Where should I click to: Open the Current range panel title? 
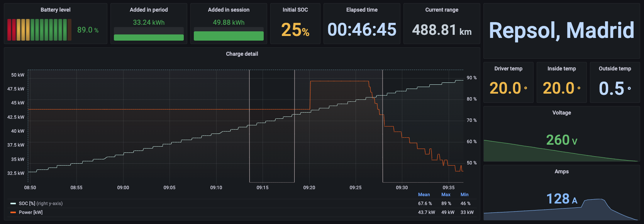[x=442, y=10]
